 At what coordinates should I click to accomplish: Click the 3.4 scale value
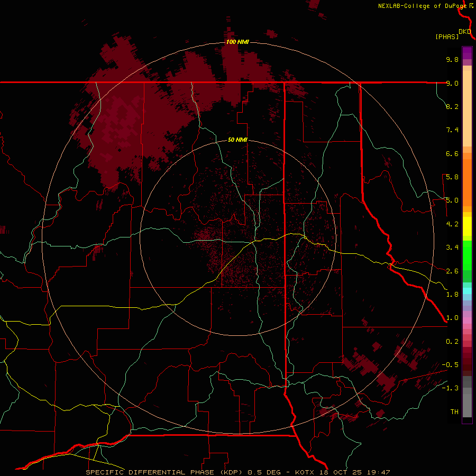pos(452,247)
